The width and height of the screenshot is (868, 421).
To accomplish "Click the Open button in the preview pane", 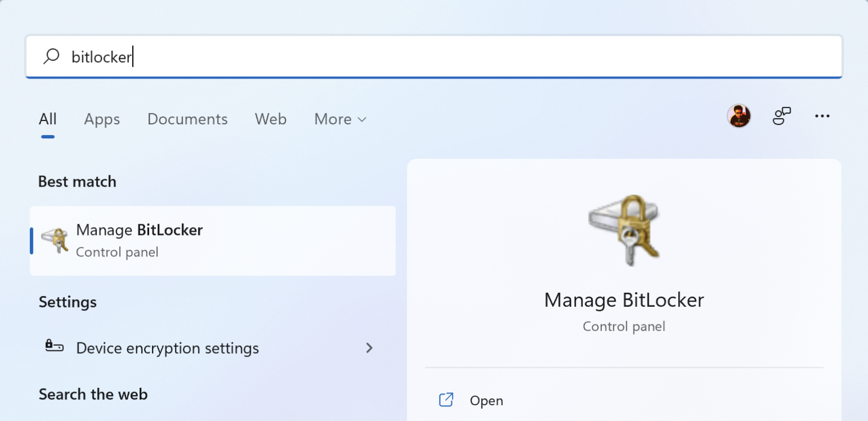I will 487,400.
